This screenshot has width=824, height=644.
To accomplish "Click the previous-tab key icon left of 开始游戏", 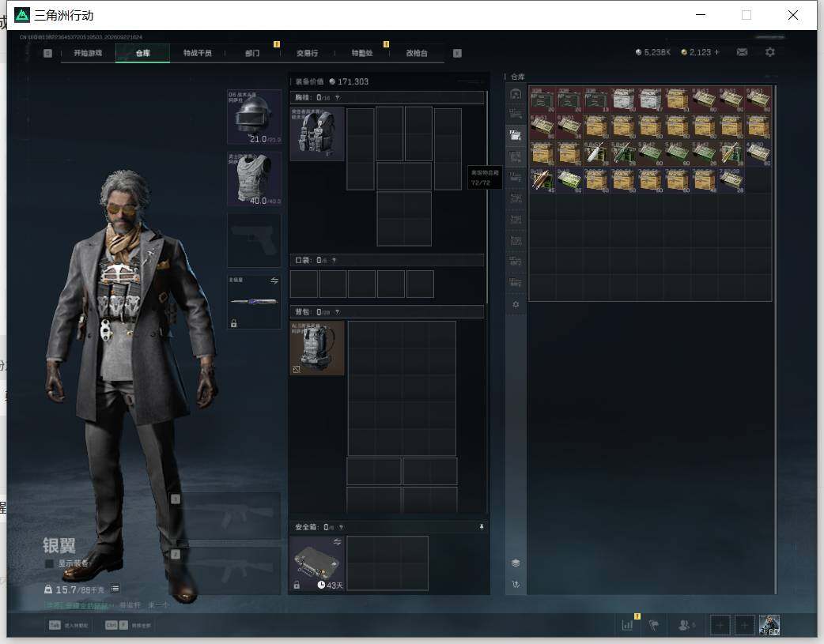I will 47,53.
